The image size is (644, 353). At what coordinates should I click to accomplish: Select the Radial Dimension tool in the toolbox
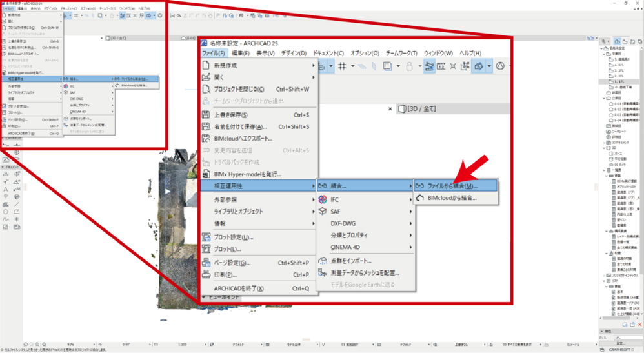[6, 181]
